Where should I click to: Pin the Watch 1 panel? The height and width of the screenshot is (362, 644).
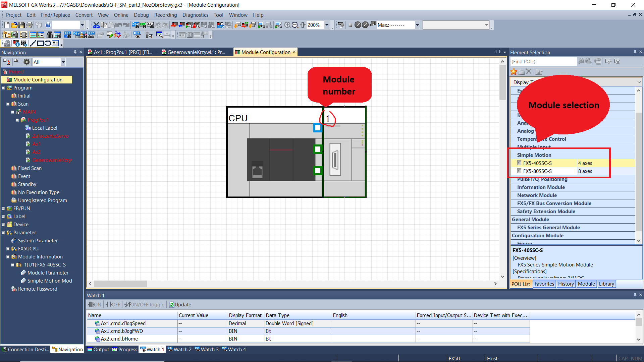tap(635, 295)
